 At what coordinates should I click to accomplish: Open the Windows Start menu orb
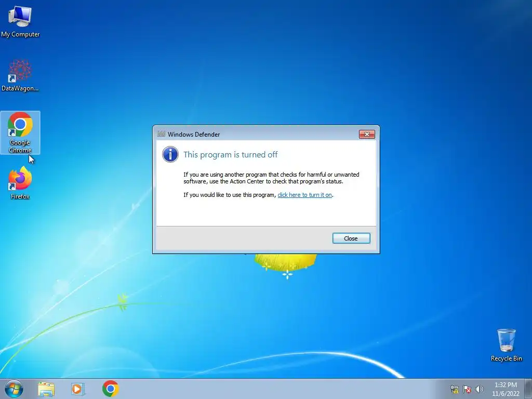coord(14,389)
